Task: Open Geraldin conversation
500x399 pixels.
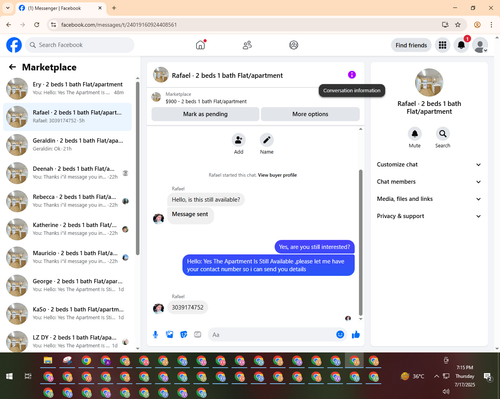Action: point(67,145)
